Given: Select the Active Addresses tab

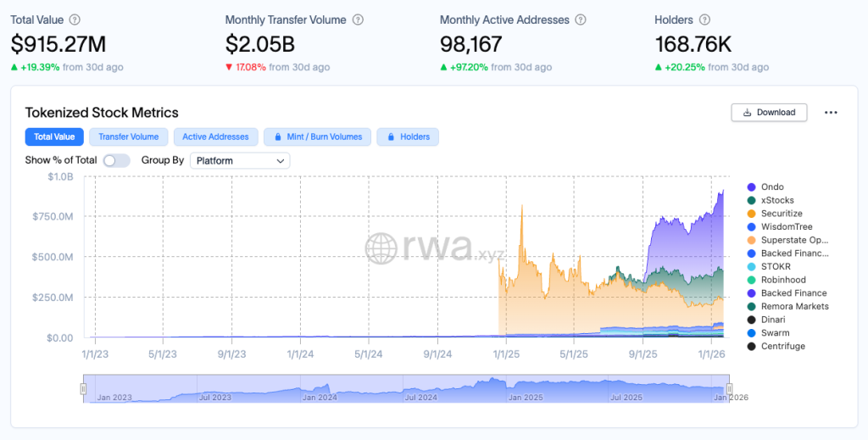Looking at the screenshot, I should [x=215, y=136].
